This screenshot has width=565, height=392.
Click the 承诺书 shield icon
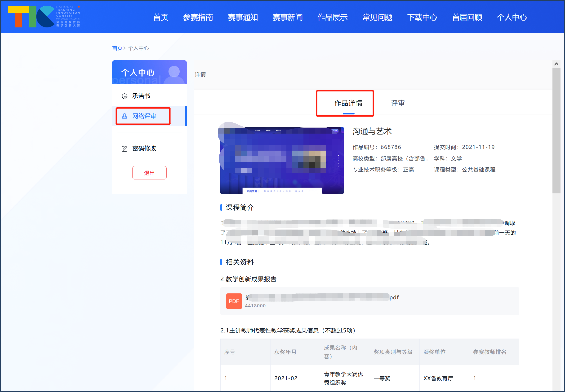(x=125, y=96)
